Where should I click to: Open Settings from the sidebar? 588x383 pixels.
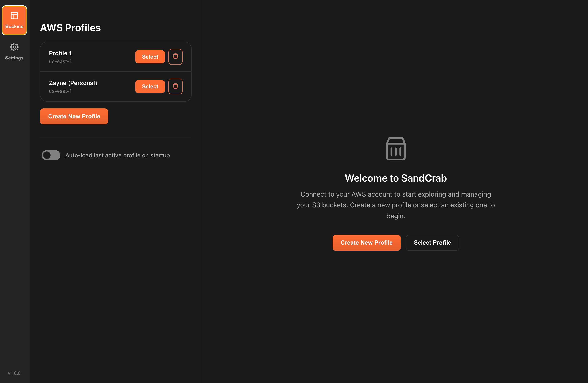pyautogui.click(x=14, y=52)
